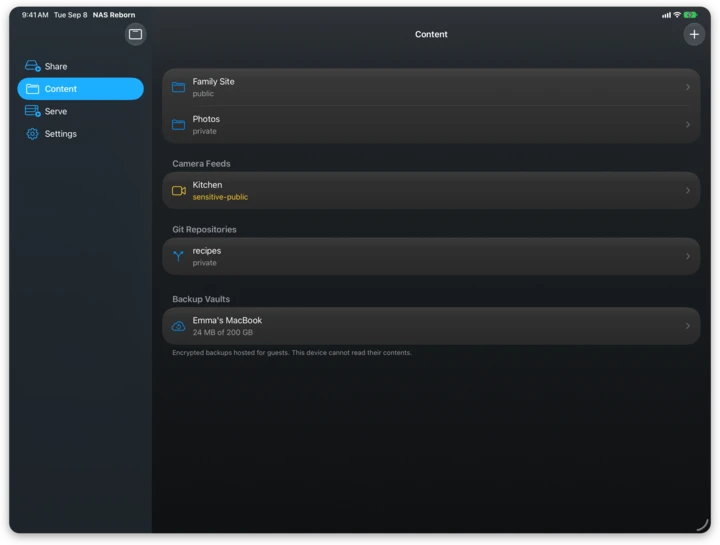Click the encrypted backups footnote text
The height and width of the screenshot is (545, 720).
(x=292, y=353)
